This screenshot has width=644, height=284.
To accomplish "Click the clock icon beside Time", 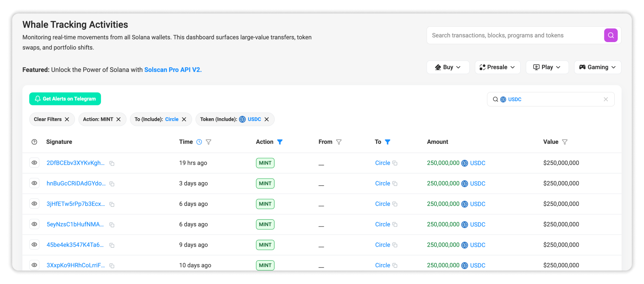I will 199,142.
